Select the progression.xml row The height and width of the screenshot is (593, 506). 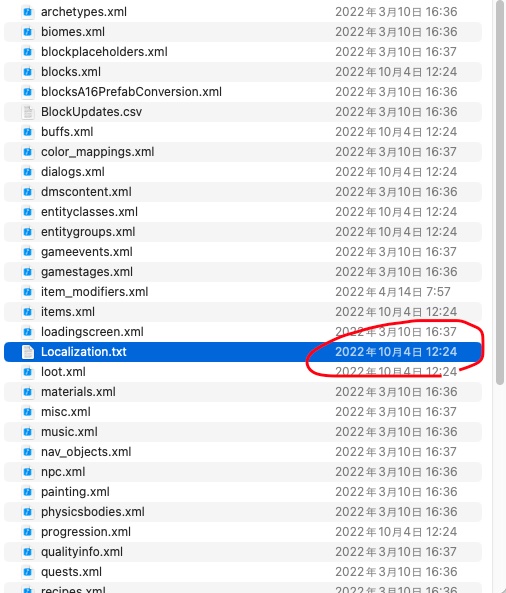243,532
